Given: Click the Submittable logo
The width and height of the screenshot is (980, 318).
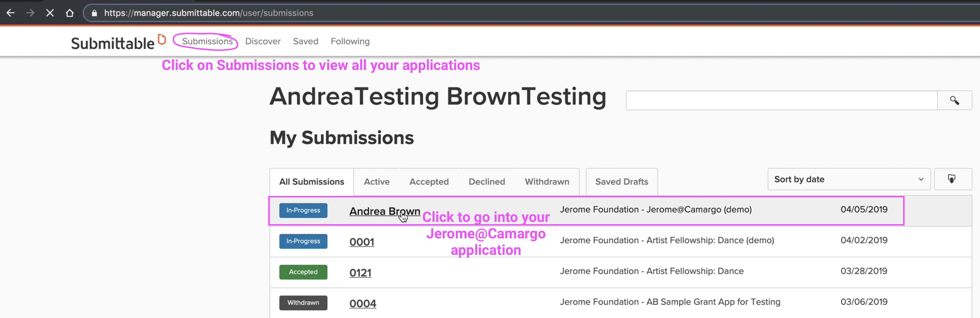Looking at the screenshot, I should pyautogui.click(x=118, y=42).
